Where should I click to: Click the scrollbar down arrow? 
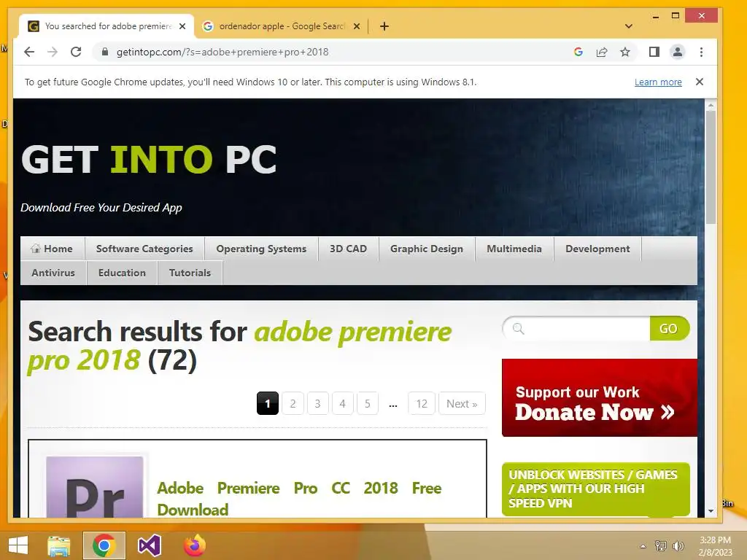[x=711, y=511]
